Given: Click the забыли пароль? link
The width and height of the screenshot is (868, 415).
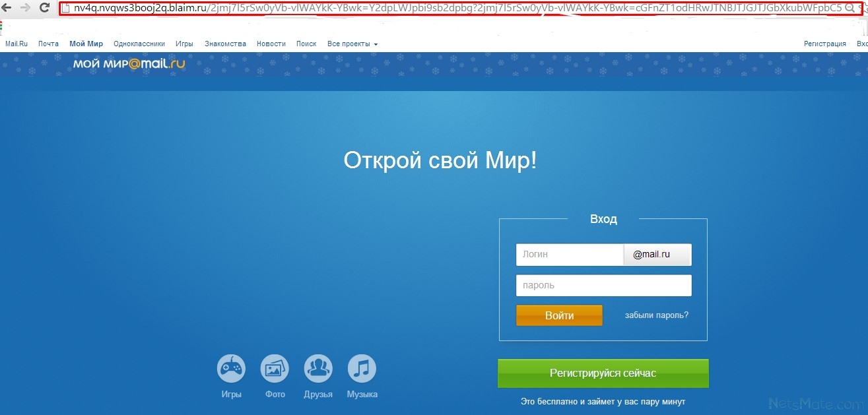Looking at the screenshot, I should coord(657,315).
